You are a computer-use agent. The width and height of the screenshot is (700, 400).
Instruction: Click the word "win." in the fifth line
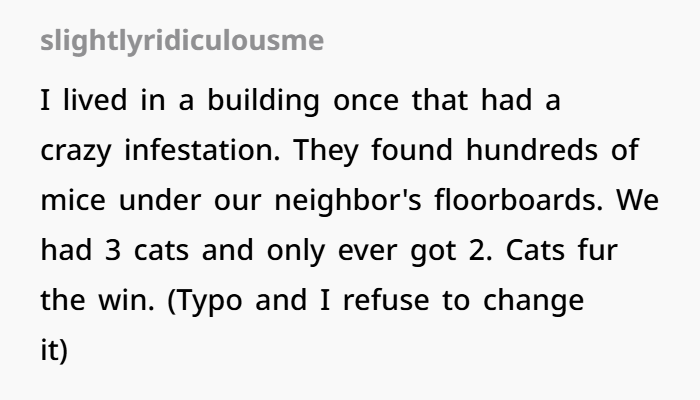pos(126,301)
